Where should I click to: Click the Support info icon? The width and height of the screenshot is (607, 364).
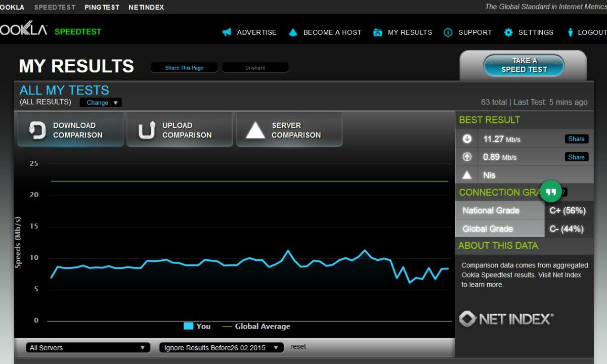click(x=448, y=32)
